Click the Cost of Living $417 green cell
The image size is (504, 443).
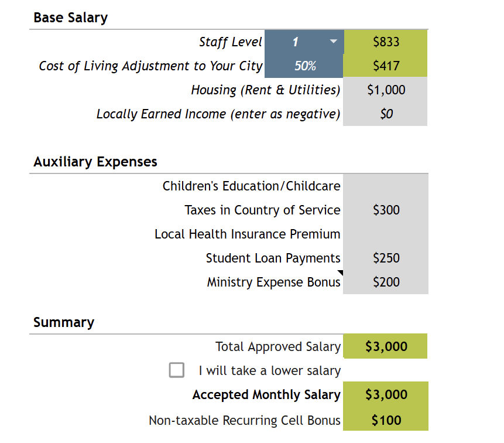[386, 66]
